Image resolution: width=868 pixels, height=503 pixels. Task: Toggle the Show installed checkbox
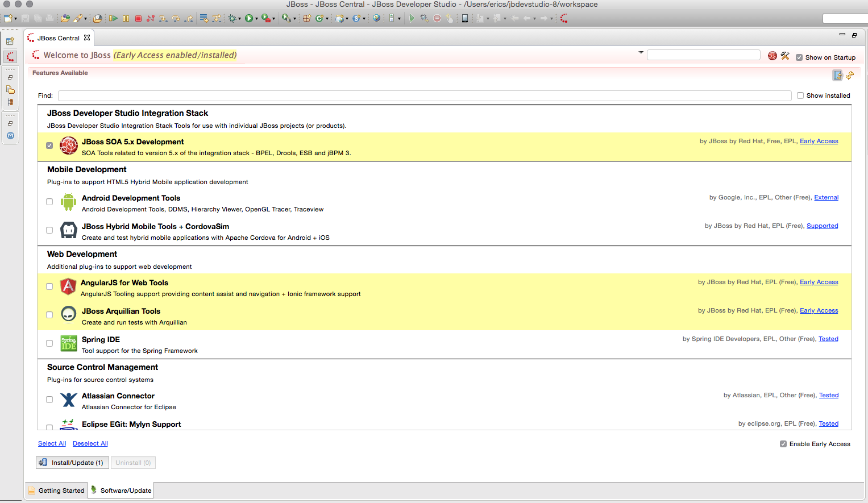pyautogui.click(x=800, y=95)
